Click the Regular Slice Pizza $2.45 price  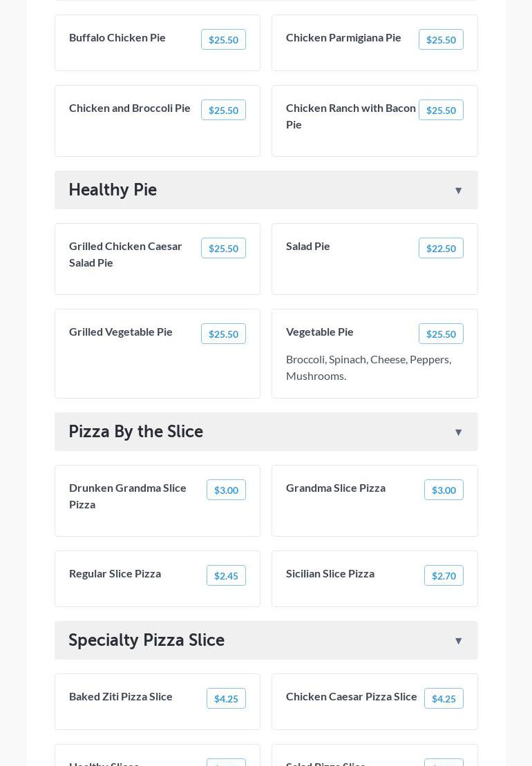(226, 576)
